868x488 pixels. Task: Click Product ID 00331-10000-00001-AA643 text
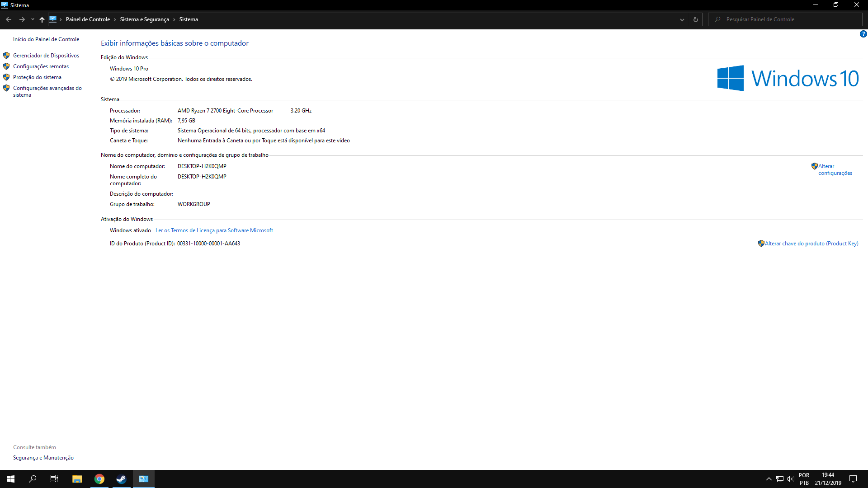click(x=208, y=244)
